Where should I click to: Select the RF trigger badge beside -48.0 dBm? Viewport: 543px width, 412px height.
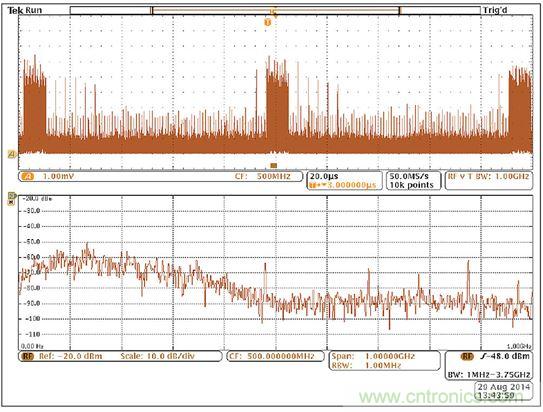pyautogui.click(x=467, y=357)
